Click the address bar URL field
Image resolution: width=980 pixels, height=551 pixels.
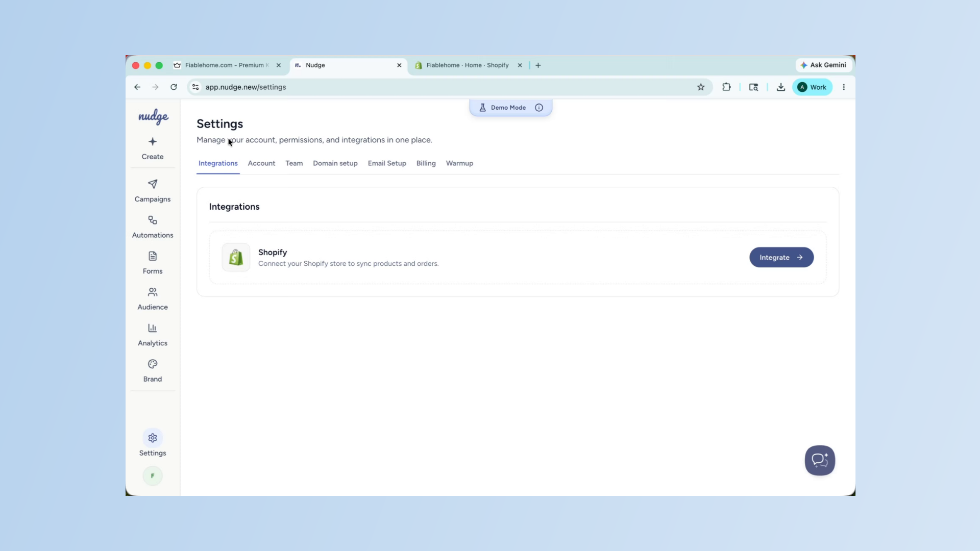pyautogui.click(x=449, y=87)
